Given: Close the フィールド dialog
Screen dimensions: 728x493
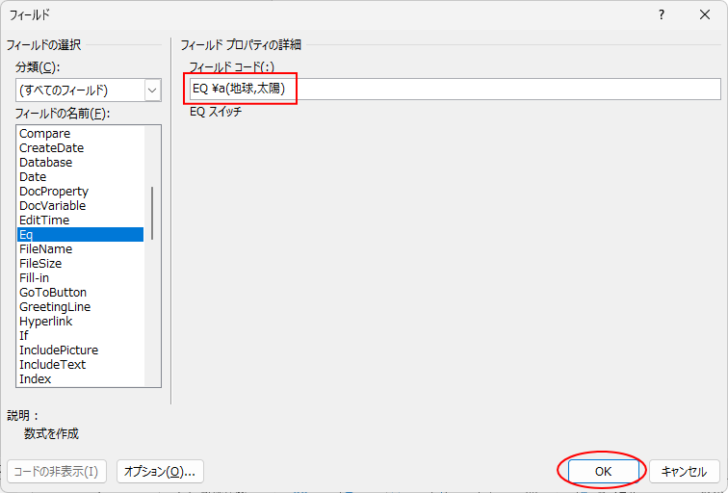Looking at the screenshot, I should click(x=704, y=15).
